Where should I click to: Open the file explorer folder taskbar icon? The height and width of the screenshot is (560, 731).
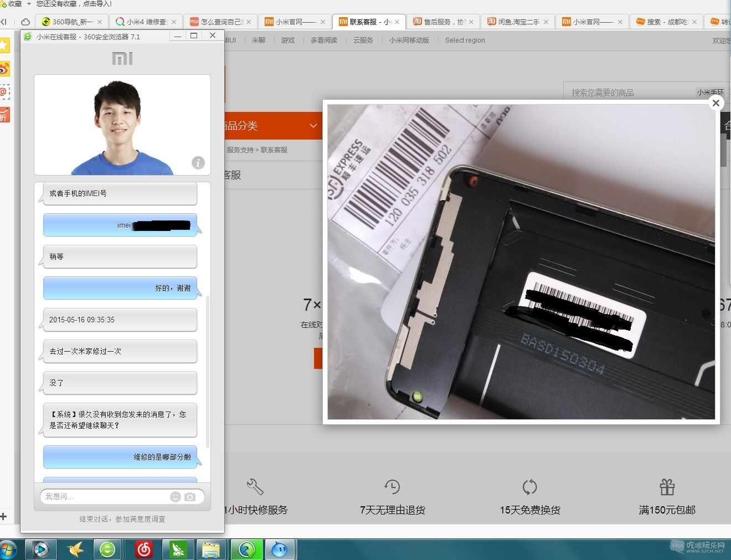[212, 549]
